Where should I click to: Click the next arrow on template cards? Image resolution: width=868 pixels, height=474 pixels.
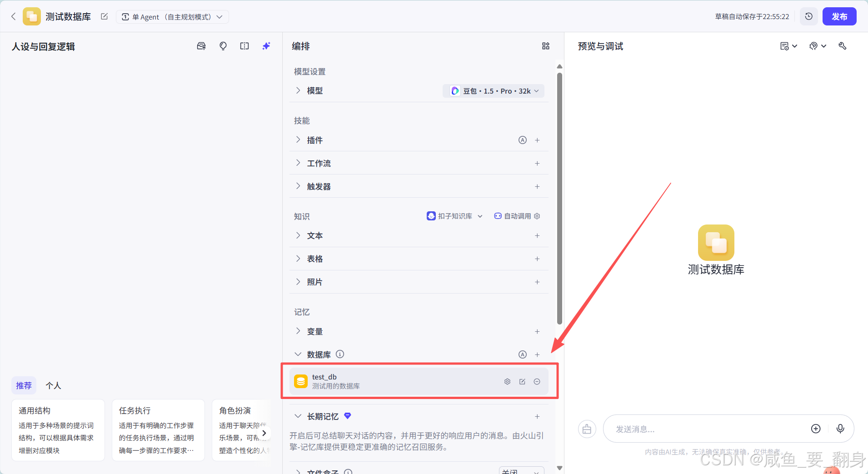(x=264, y=433)
